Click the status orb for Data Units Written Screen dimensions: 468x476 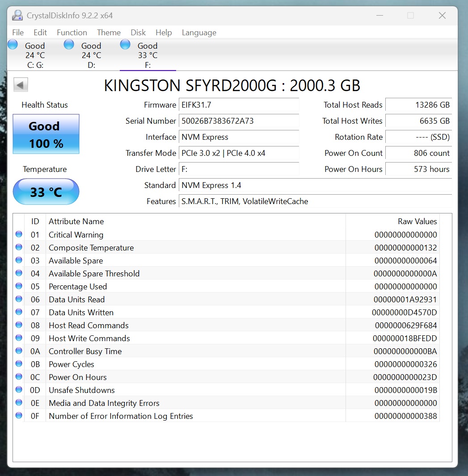click(19, 312)
